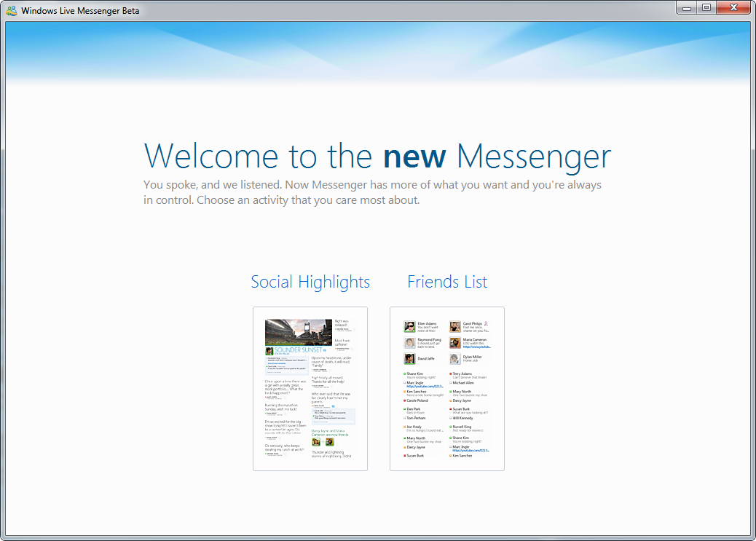Image resolution: width=756 pixels, height=541 pixels.
Task: Click the Windows Live Messenger title bar icon
Action: click(x=12, y=10)
